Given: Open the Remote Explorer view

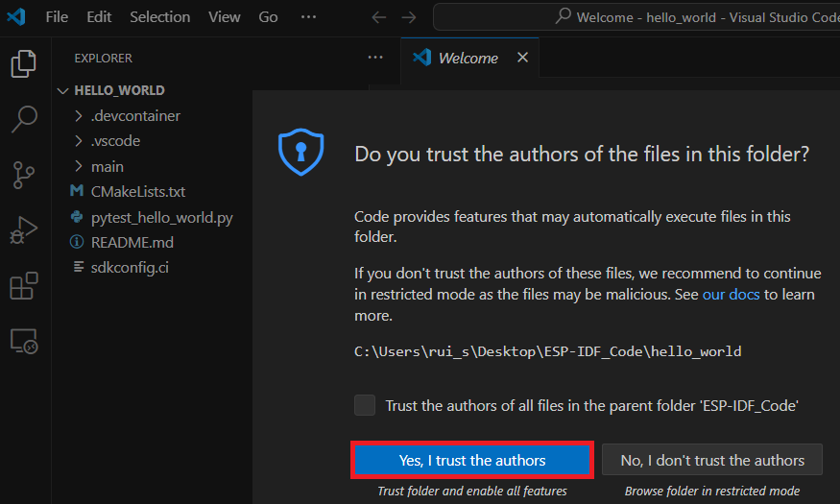Looking at the screenshot, I should 24,341.
